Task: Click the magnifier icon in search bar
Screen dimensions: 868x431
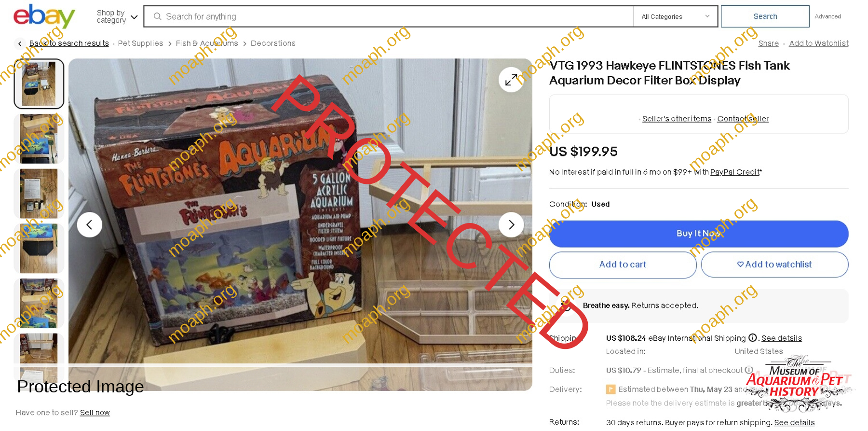Action: pyautogui.click(x=157, y=16)
